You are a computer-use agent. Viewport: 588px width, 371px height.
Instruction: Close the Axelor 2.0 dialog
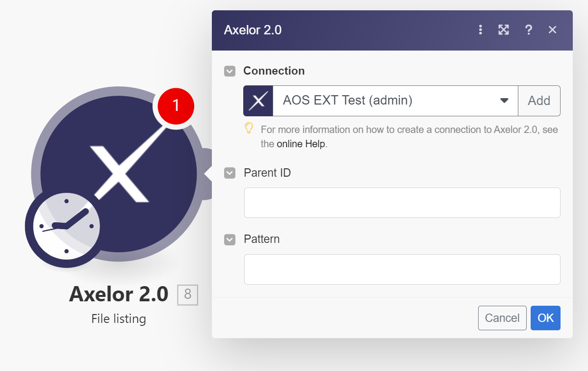point(553,30)
